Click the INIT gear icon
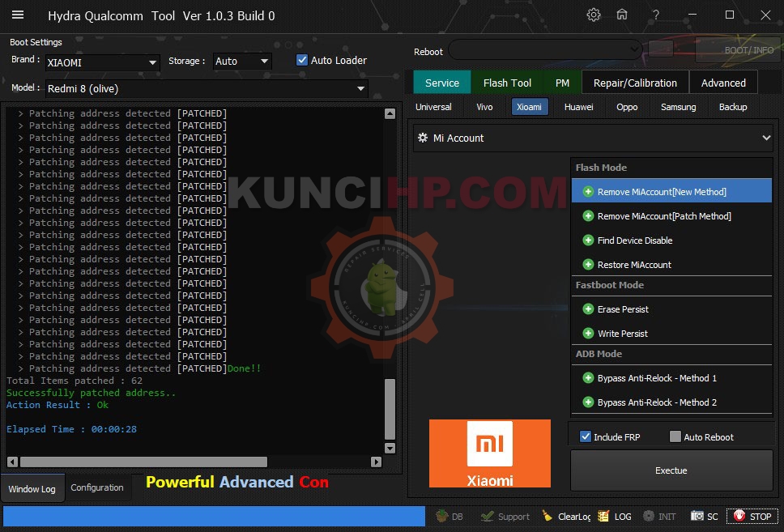The height and width of the screenshot is (532, 784). 649,516
